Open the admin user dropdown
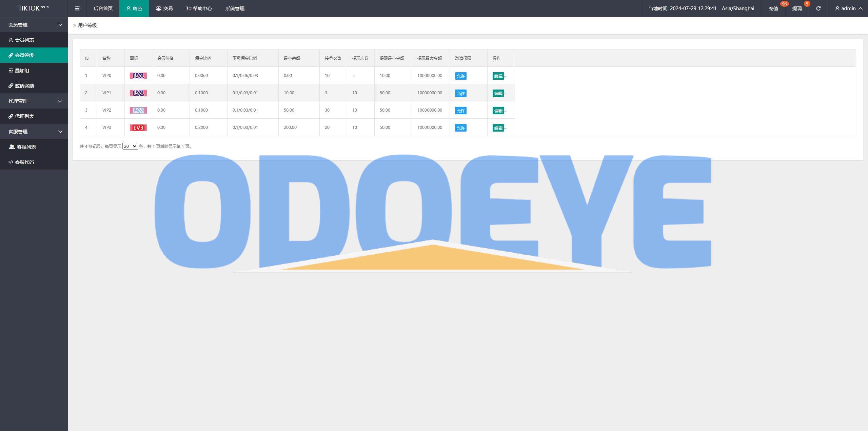Screen dimensions: 868x431 (849, 8)
